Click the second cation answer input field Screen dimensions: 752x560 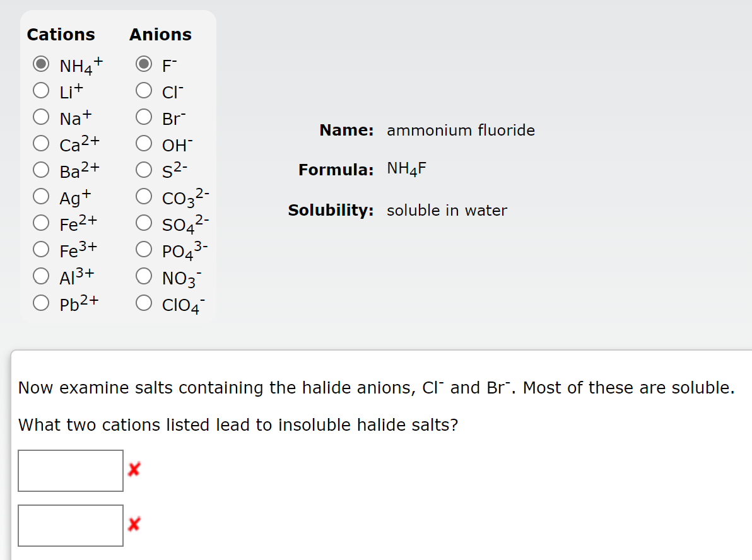tap(70, 525)
